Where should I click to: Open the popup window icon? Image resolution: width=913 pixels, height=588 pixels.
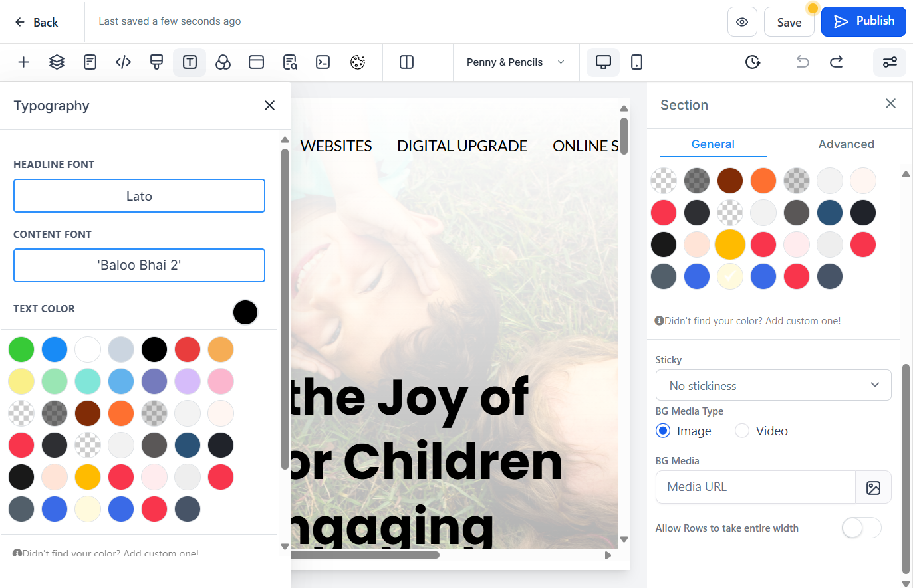256,62
